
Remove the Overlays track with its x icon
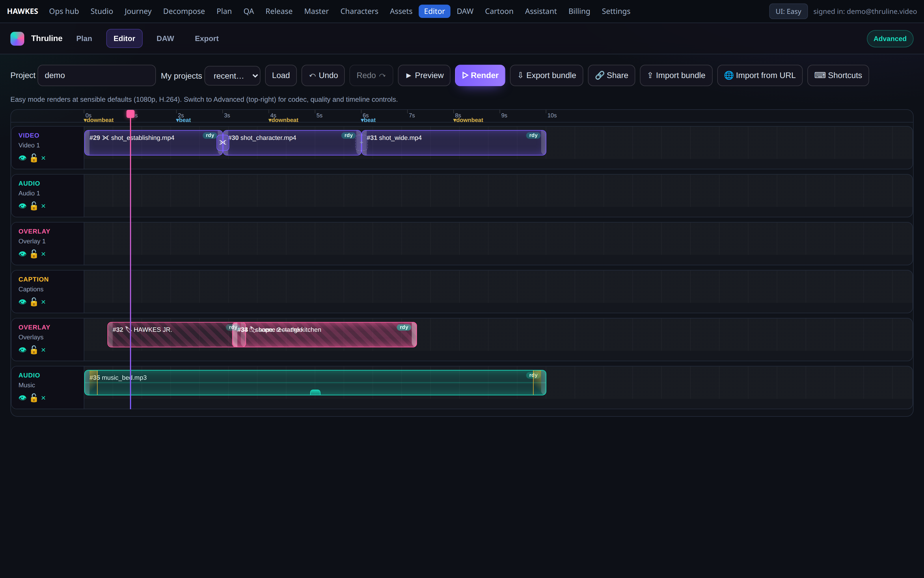point(43,350)
